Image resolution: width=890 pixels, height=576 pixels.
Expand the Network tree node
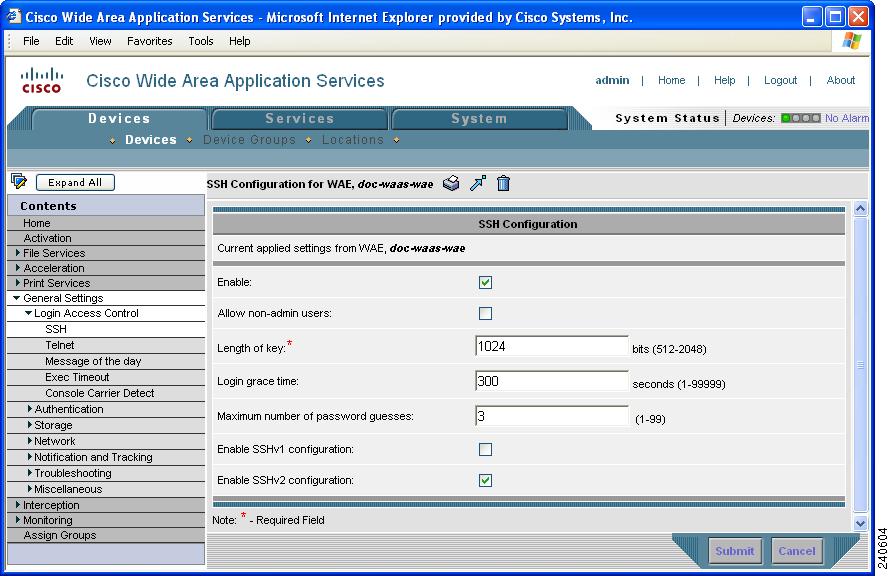point(30,440)
